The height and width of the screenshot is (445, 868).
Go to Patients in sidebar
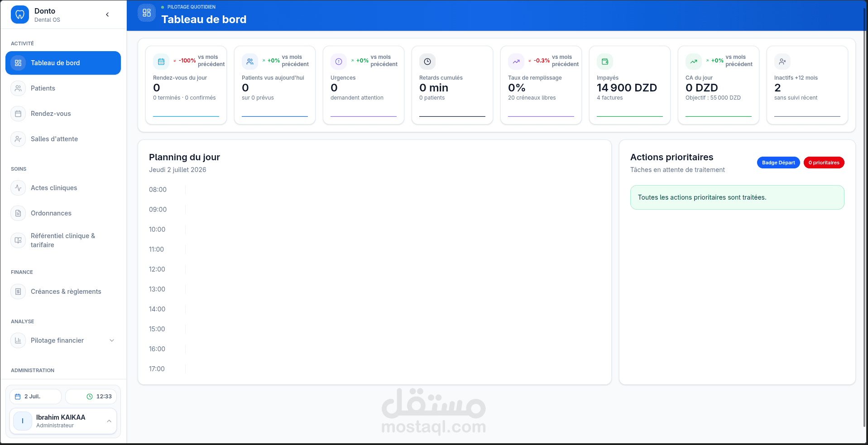click(x=63, y=88)
